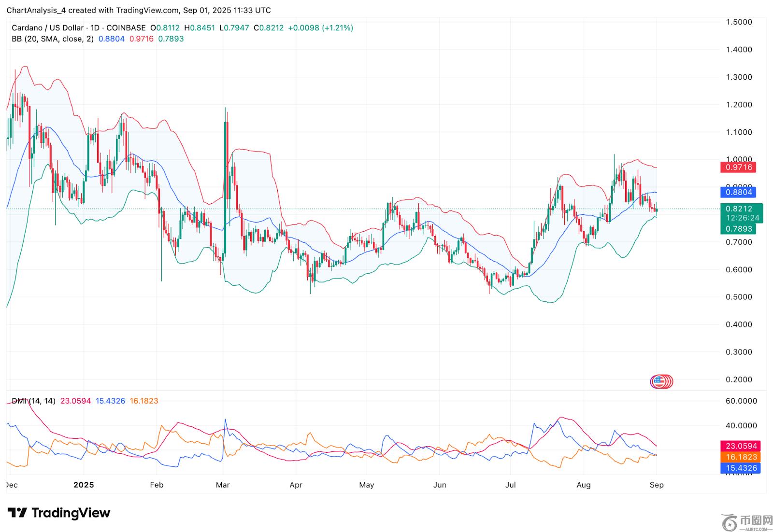Click the Sep label on time axis
This screenshot has height=532, width=773.
[x=657, y=485]
